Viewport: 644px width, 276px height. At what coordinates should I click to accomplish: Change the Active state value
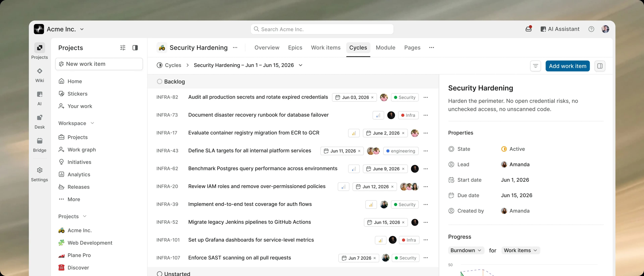pos(513,149)
